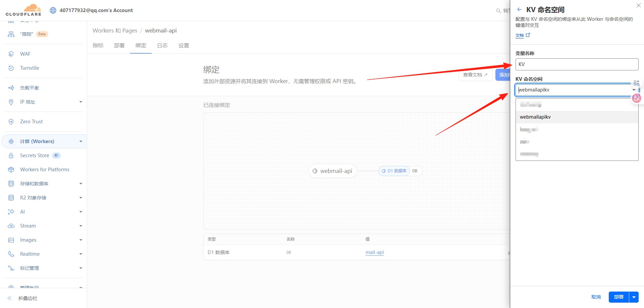Viewport: 644px width, 308px height.
Task: Open the mail-api link in the table
Action: coord(374,252)
